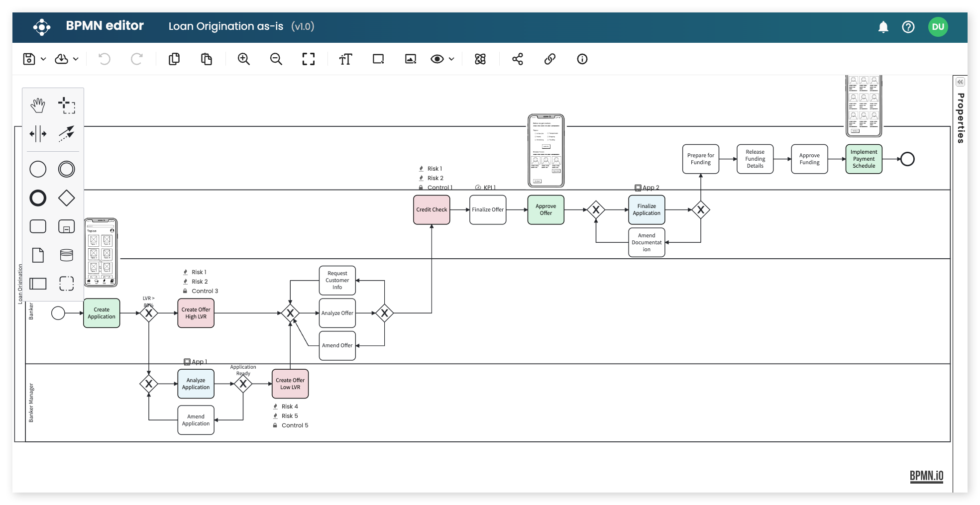The image size is (980, 505).
Task: Select the Hand tool in the palette
Action: (x=39, y=105)
